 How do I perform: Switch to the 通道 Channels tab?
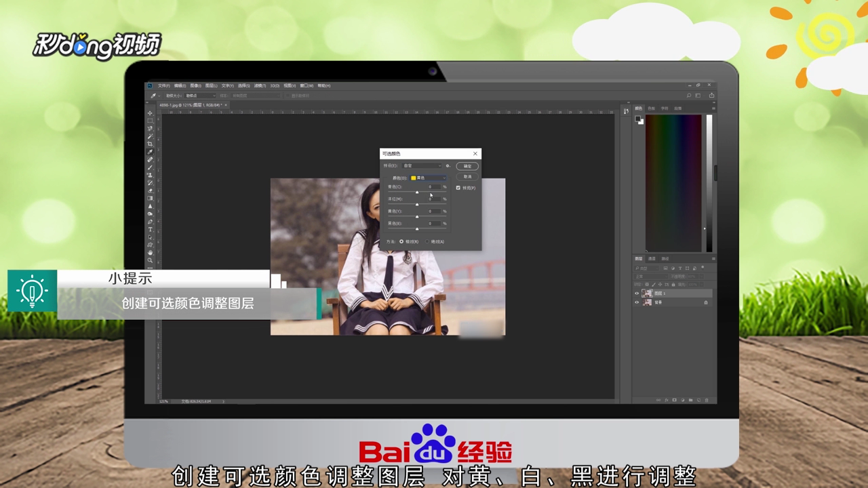pos(652,259)
